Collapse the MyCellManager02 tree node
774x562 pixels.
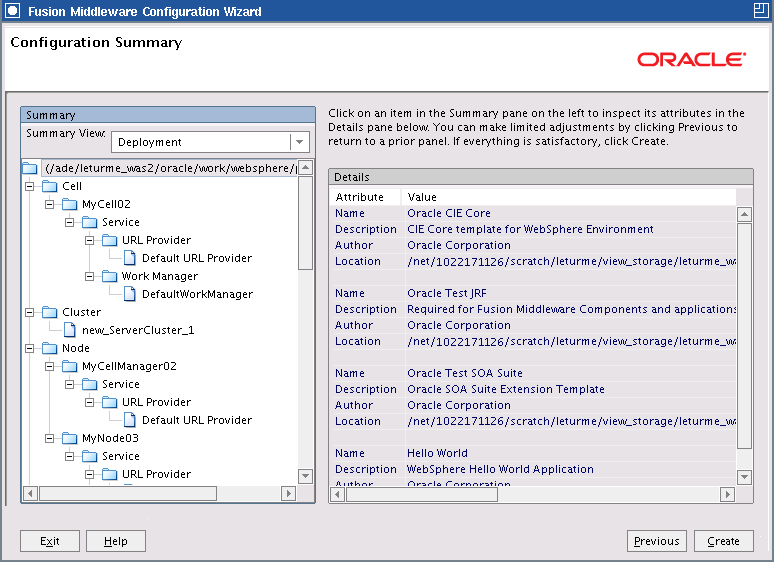click(49, 366)
